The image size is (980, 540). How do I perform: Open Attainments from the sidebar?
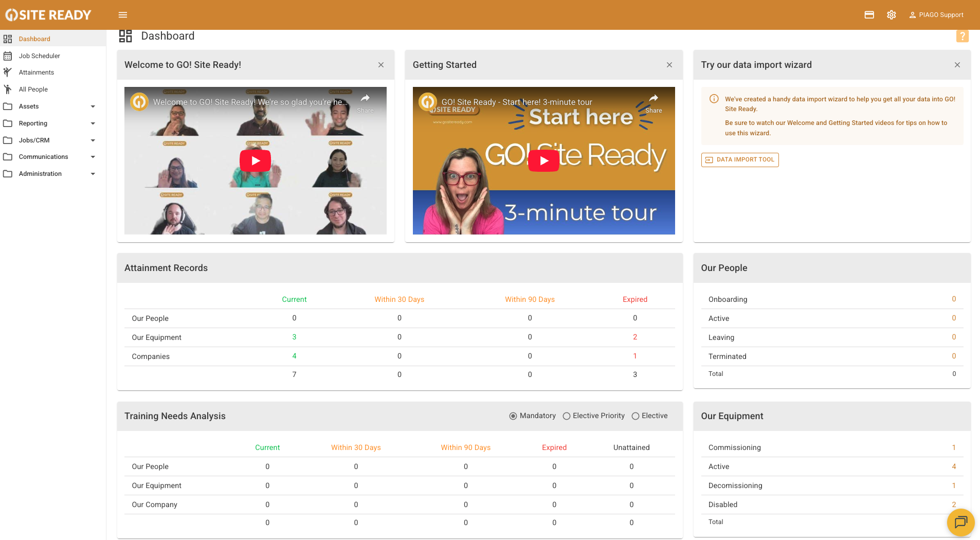pyautogui.click(x=36, y=73)
